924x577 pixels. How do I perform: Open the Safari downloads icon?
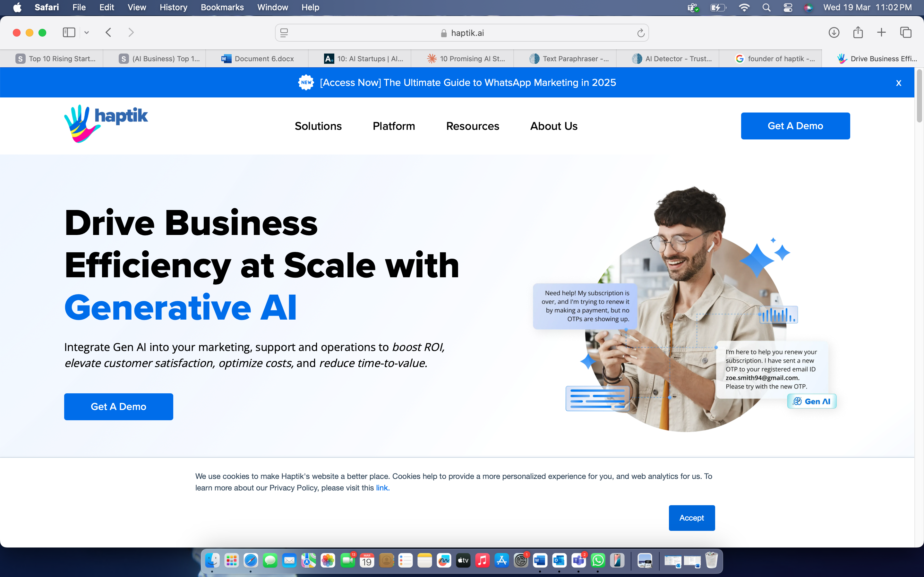point(834,32)
